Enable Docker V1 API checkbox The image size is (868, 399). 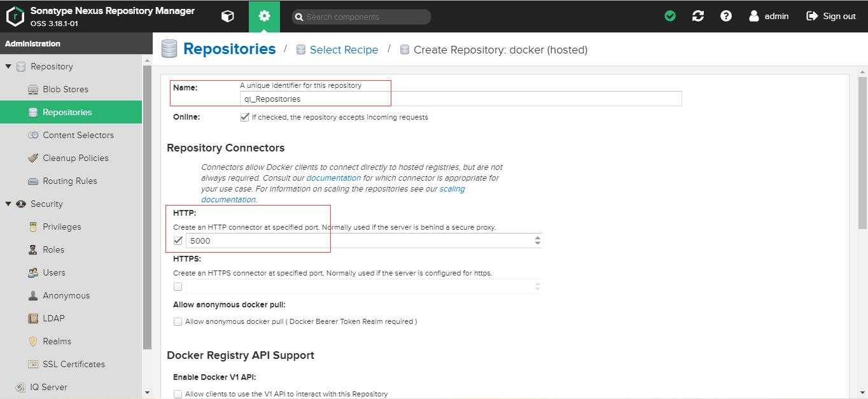(178, 394)
